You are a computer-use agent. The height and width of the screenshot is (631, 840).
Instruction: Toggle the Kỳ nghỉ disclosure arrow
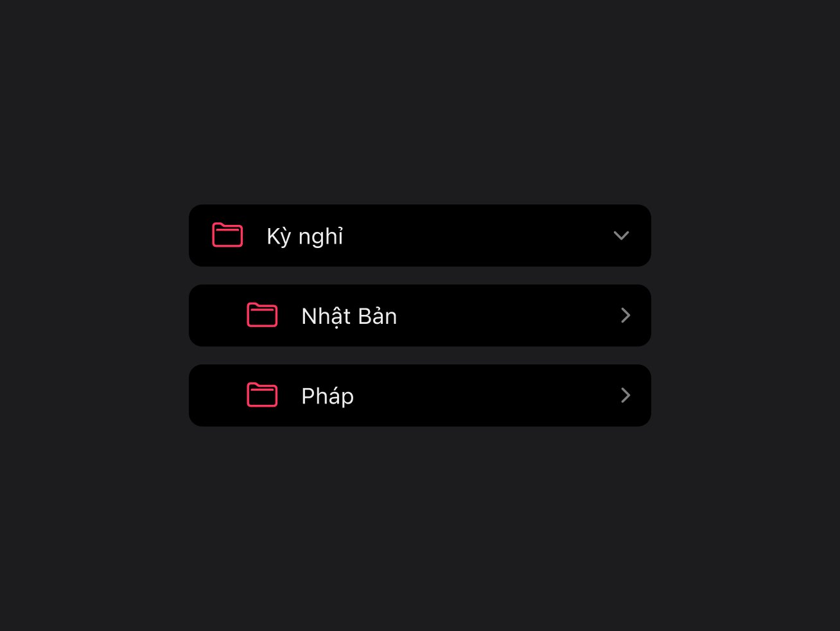point(621,236)
